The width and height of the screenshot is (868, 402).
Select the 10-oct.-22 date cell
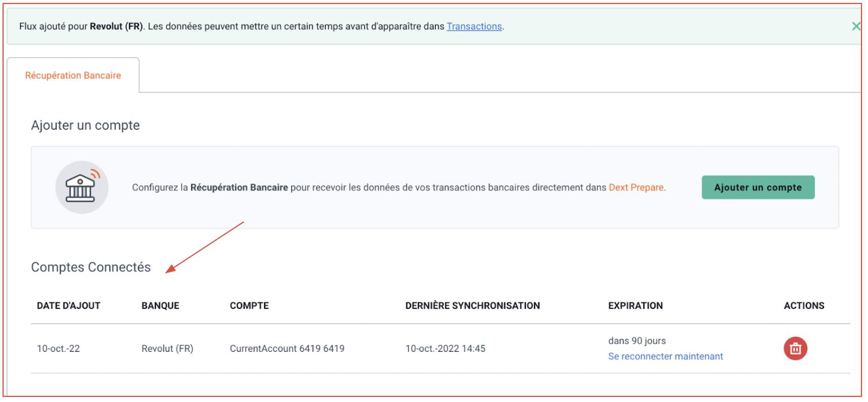[x=59, y=349]
